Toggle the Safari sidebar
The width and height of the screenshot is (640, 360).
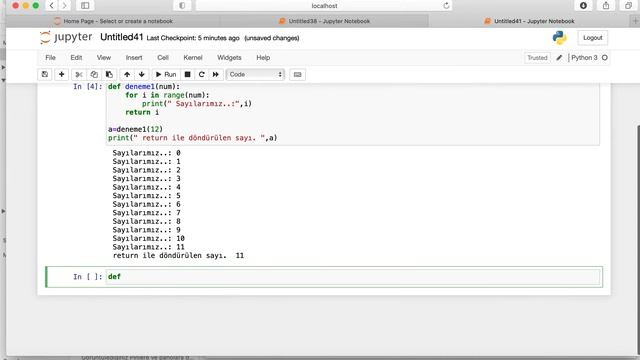point(85,6)
